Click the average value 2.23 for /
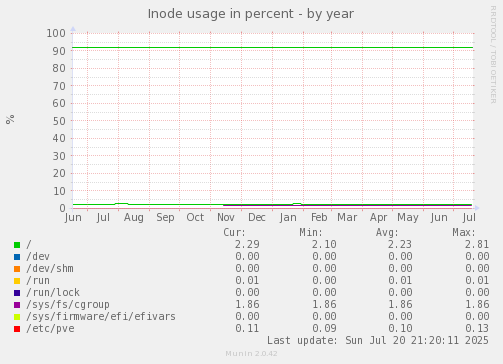503x364 pixels. point(400,244)
